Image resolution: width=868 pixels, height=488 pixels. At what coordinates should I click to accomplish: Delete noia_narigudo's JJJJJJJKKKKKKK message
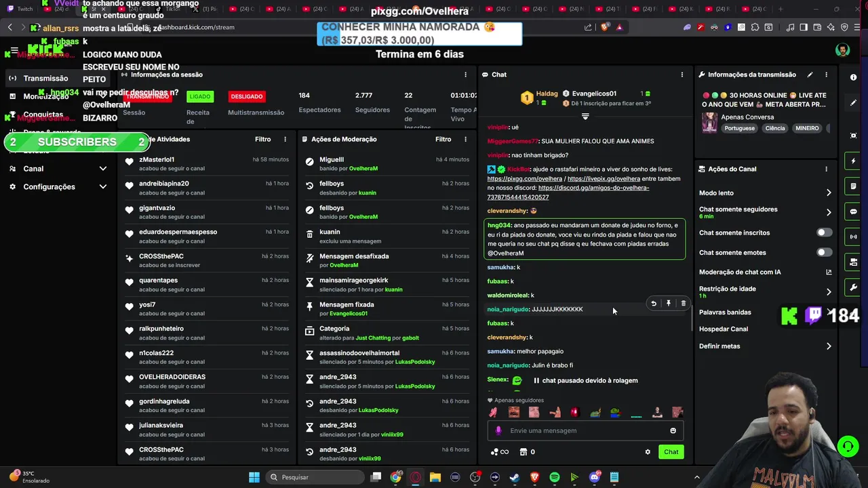pos(683,304)
